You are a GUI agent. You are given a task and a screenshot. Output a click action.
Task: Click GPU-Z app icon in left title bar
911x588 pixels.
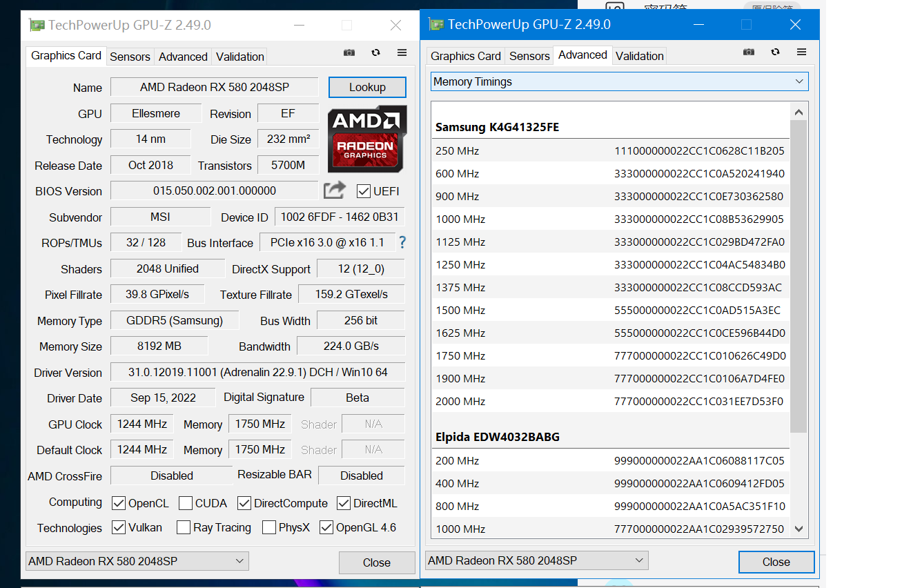pyautogui.click(x=37, y=26)
